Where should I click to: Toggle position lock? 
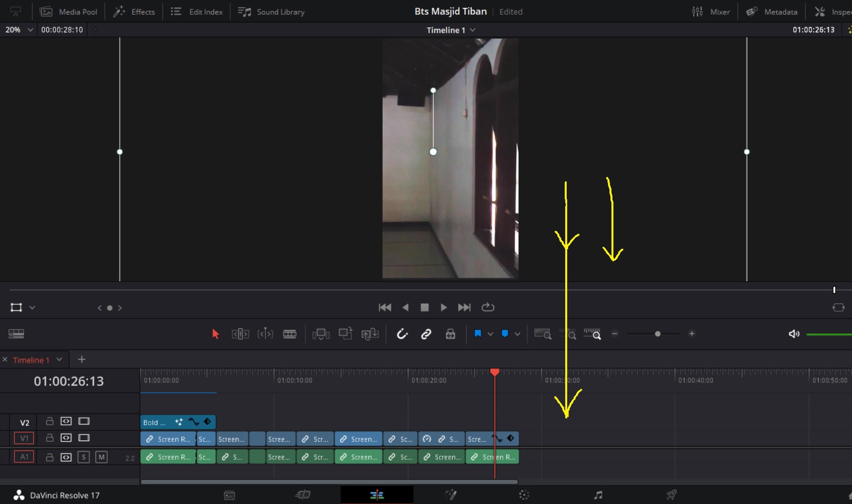tap(450, 334)
